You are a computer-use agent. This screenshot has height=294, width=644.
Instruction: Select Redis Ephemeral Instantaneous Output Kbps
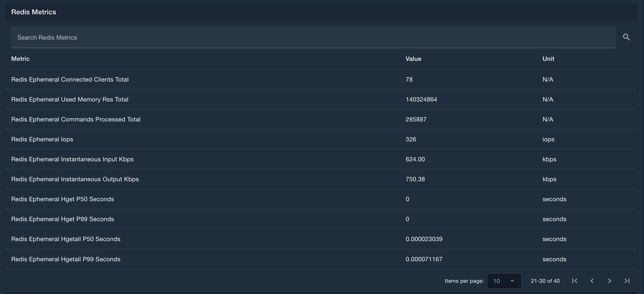tap(321, 179)
